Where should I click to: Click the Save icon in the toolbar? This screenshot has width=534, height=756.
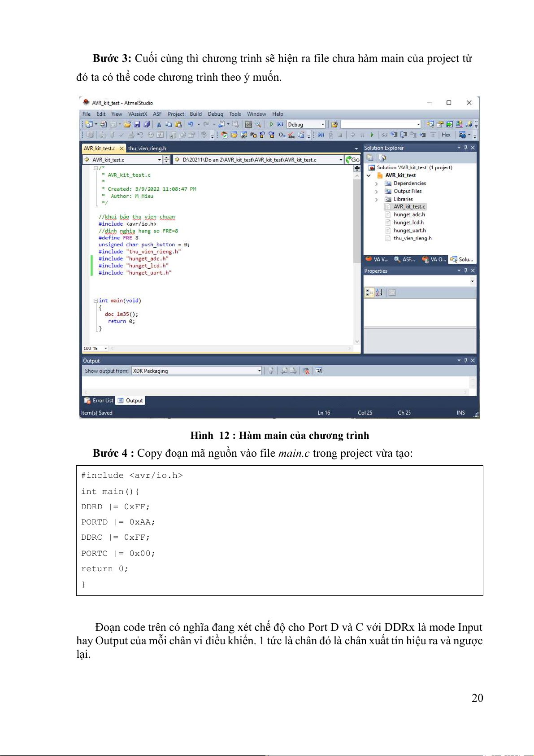coord(137,124)
